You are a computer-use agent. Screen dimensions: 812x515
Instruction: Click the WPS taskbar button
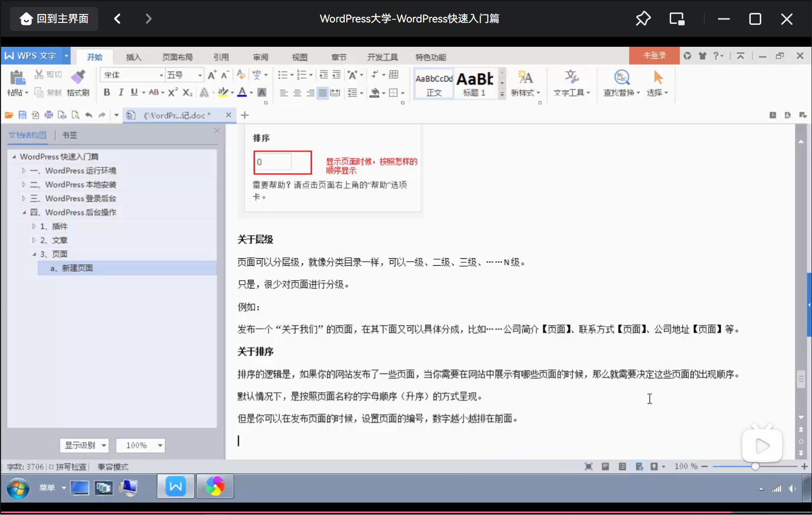point(176,486)
